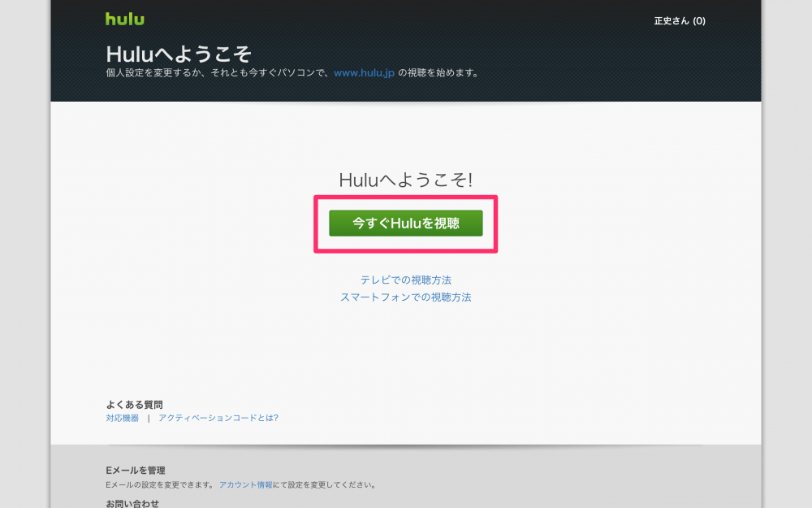Open the 対応機器 FAQ link

pyautogui.click(x=123, y=418)
